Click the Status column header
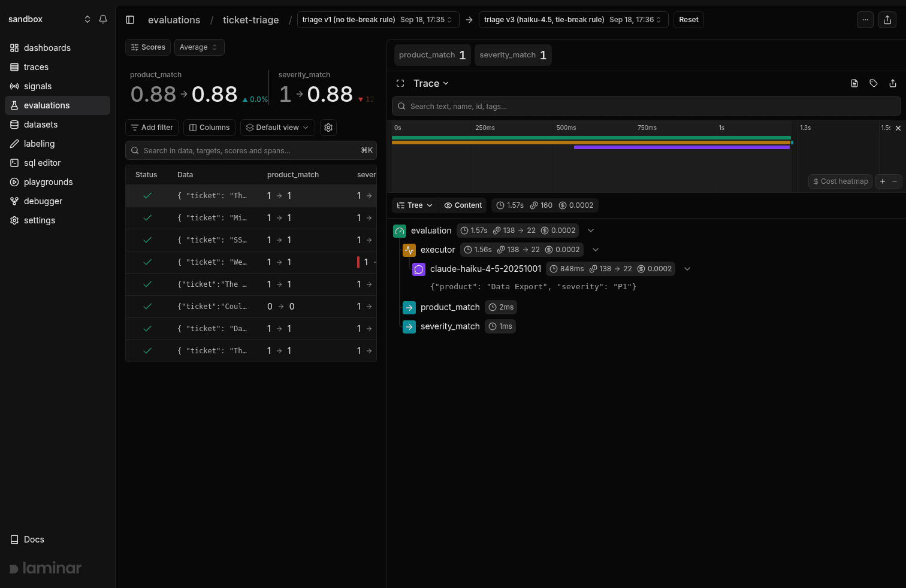This screenshot has width=906, height=588. click(146, 175)
